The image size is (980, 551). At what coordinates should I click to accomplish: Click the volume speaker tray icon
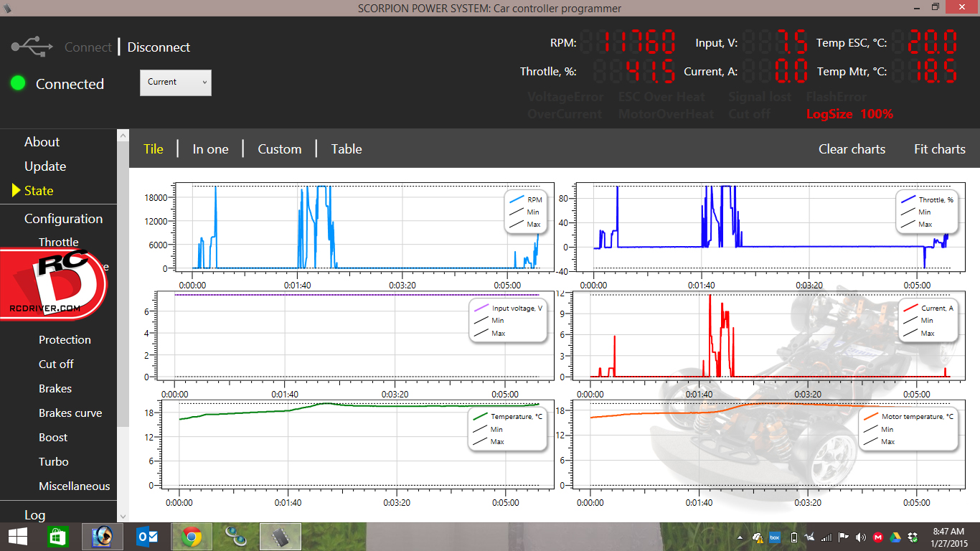(859, 537)
